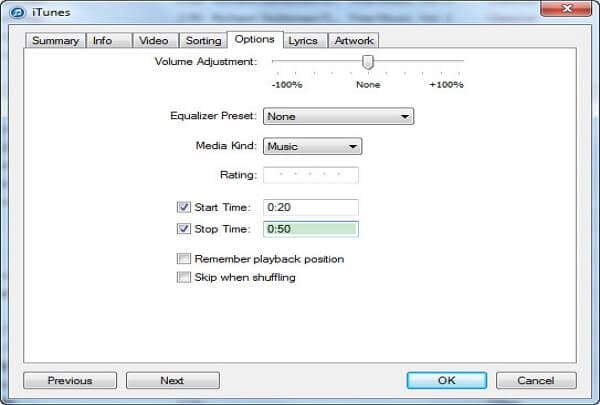Screen dimensions: 600x405
Task: Open the Equalizer Preset dropdown
Action: 338,116
